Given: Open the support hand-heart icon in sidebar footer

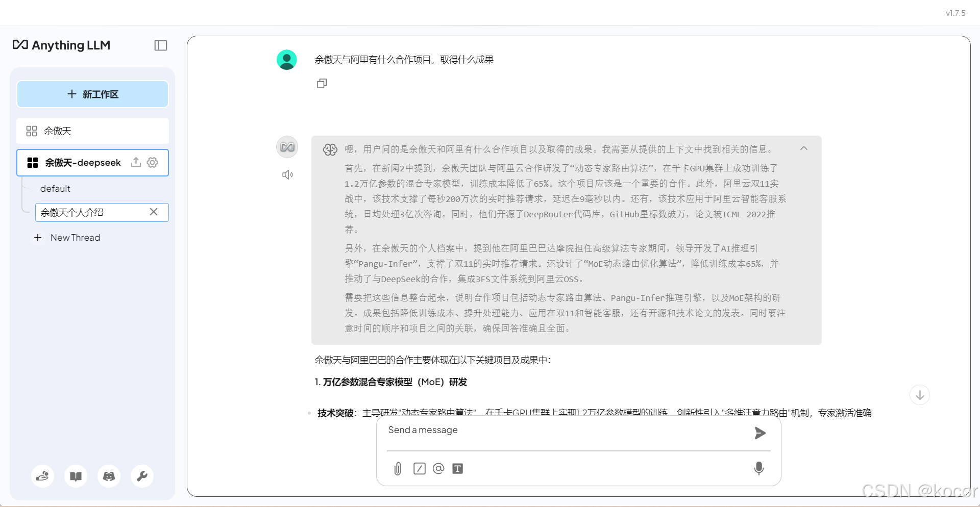Looking at the screenshot, I should tap(42, 476).
